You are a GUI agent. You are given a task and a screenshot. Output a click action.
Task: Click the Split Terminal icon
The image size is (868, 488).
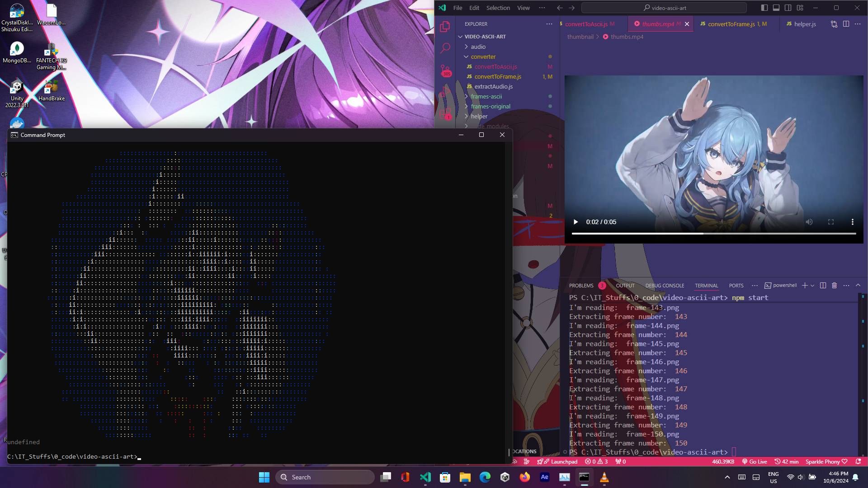coord(823,286)
